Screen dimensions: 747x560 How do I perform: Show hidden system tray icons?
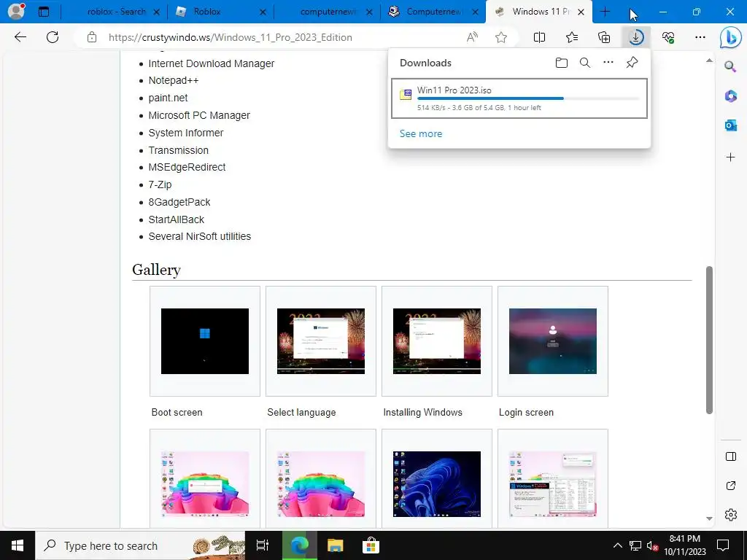[617, 545]
